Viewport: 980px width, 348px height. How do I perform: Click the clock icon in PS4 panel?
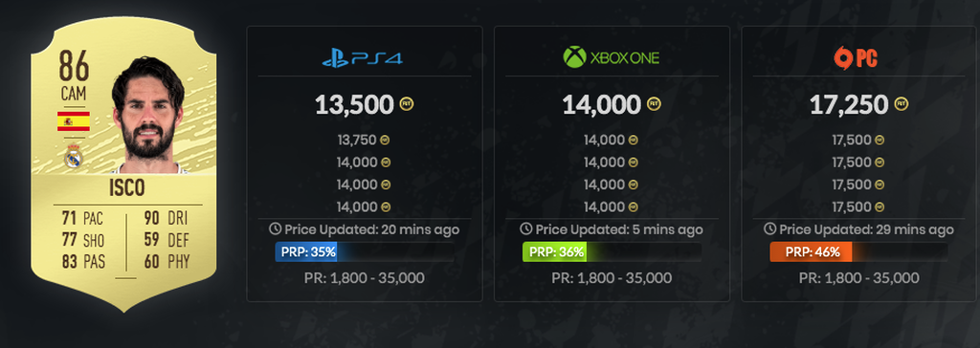(275, 228)
